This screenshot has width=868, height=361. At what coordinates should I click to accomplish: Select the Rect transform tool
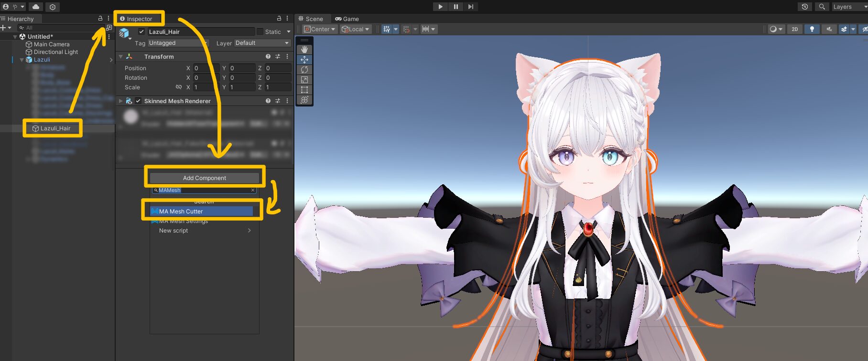(x=304, y=90)
